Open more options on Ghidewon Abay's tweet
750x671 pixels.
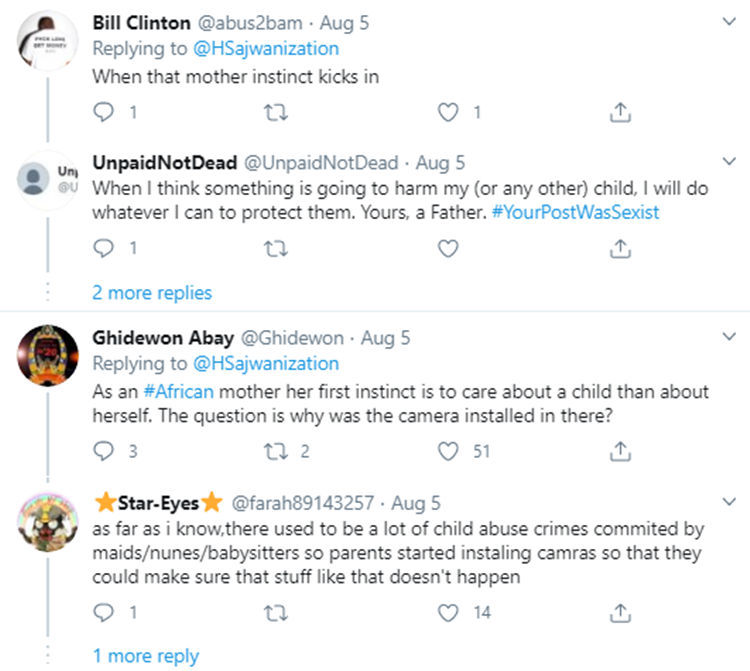tap(730, 339)
